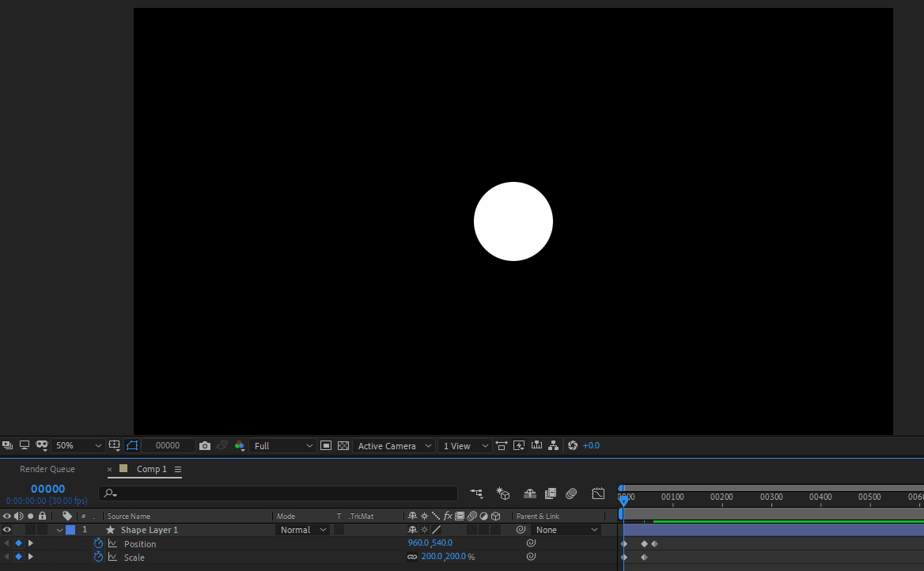This screenshot has height=571, width=924.
Task: Select the Comp 1 timeline tab
Action: (x=151, y=469)
